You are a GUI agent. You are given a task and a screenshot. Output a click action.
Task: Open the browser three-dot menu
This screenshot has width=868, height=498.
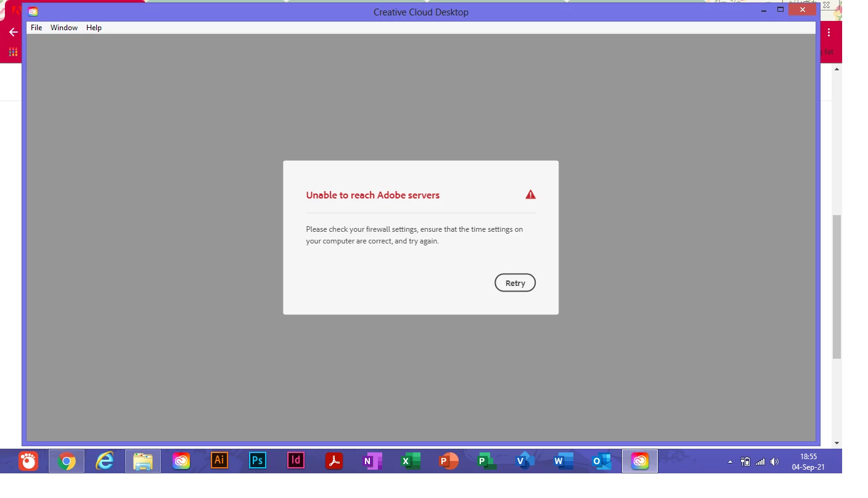point(829,32)
